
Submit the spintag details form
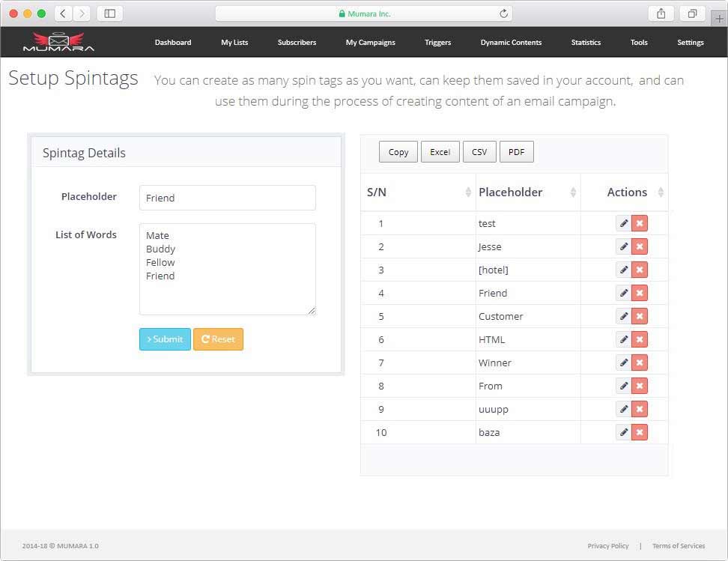(x=165, y=339)
